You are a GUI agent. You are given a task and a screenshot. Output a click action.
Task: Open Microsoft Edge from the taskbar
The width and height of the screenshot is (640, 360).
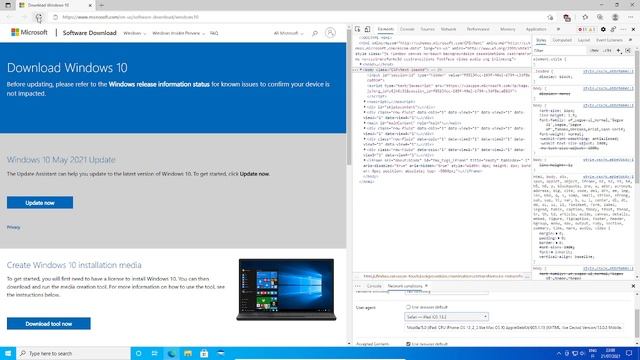[171, 353]
